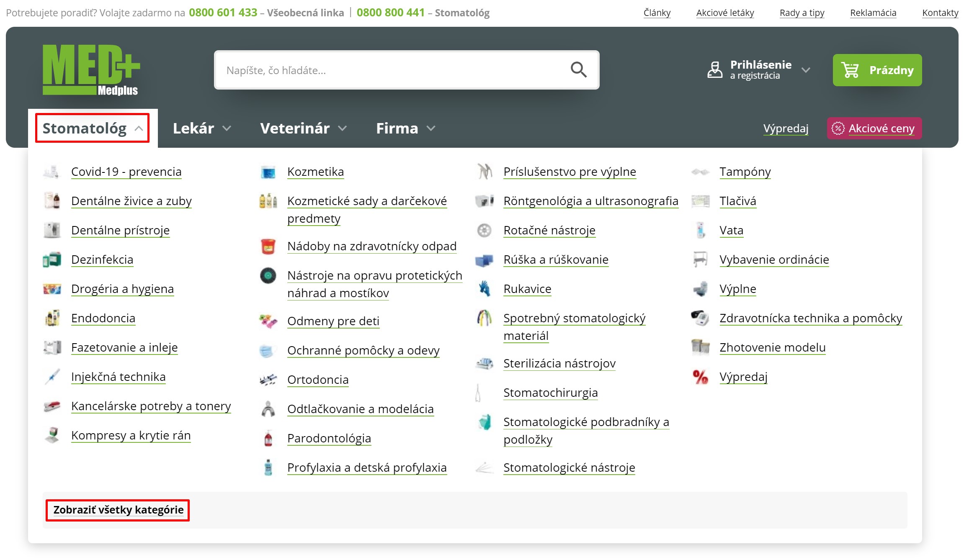Click Zobraziť všetky kategórie link
964x560 pixels.
point(119,510)
